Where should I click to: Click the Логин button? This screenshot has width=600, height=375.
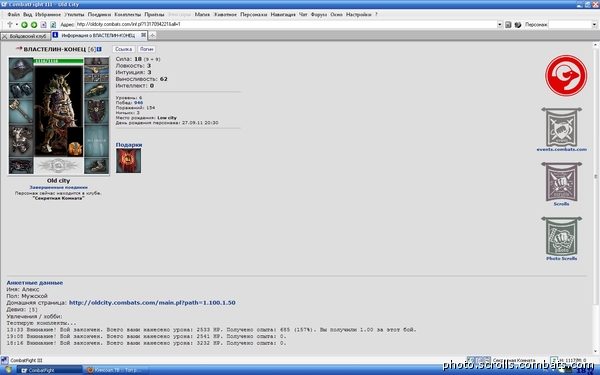coord(147,49)
